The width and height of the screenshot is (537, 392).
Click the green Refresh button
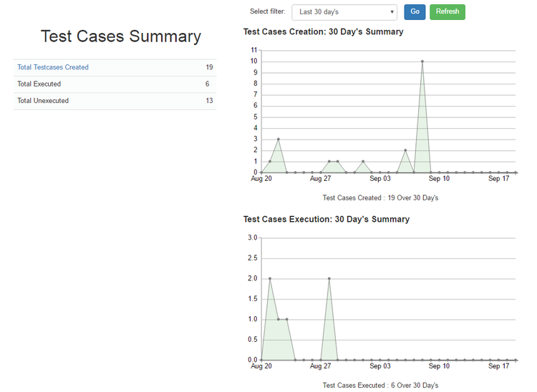(447, 12)
